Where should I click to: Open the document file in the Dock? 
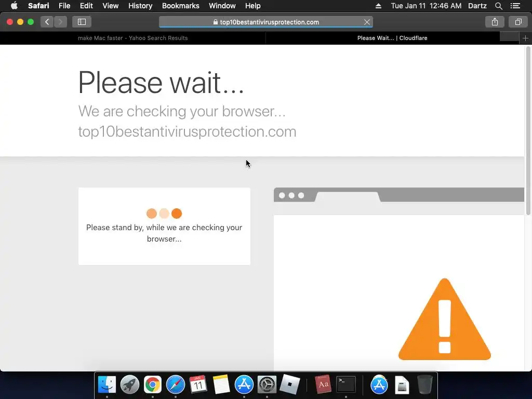[402, 385]
